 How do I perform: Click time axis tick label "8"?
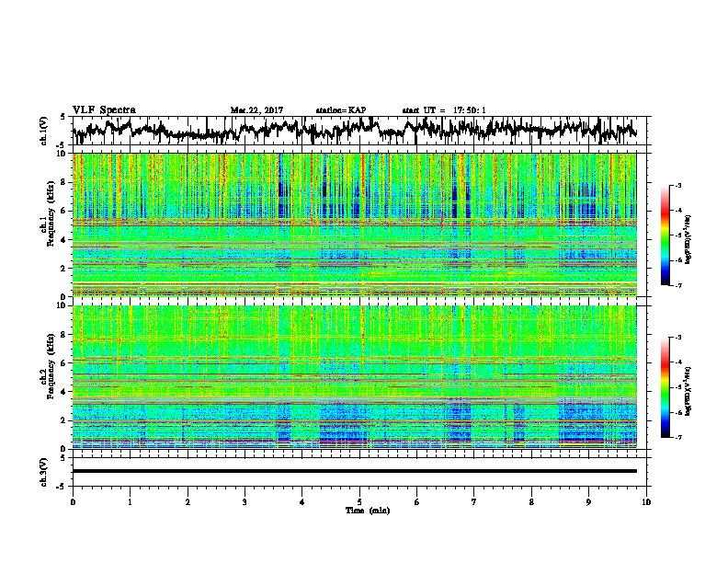[x=531, y=502]
